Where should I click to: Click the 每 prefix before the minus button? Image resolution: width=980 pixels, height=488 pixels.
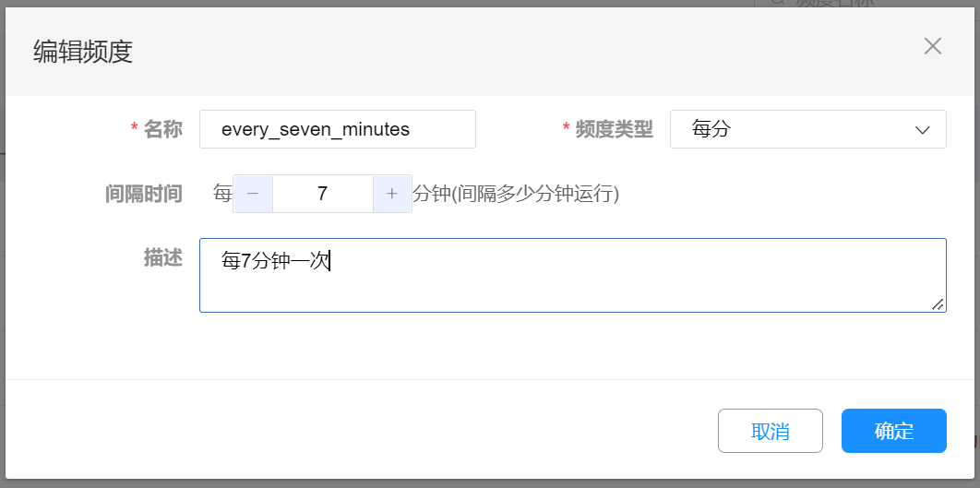(x=222, y=194)
